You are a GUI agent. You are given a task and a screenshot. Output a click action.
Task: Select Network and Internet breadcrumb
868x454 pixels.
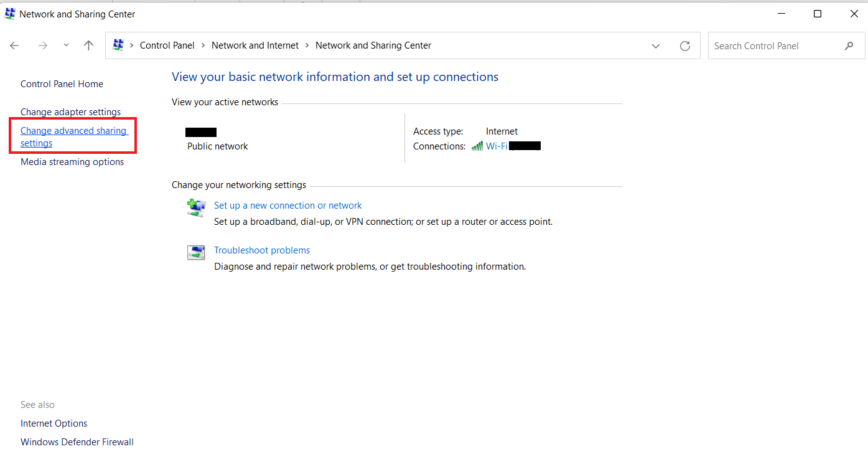255,45
